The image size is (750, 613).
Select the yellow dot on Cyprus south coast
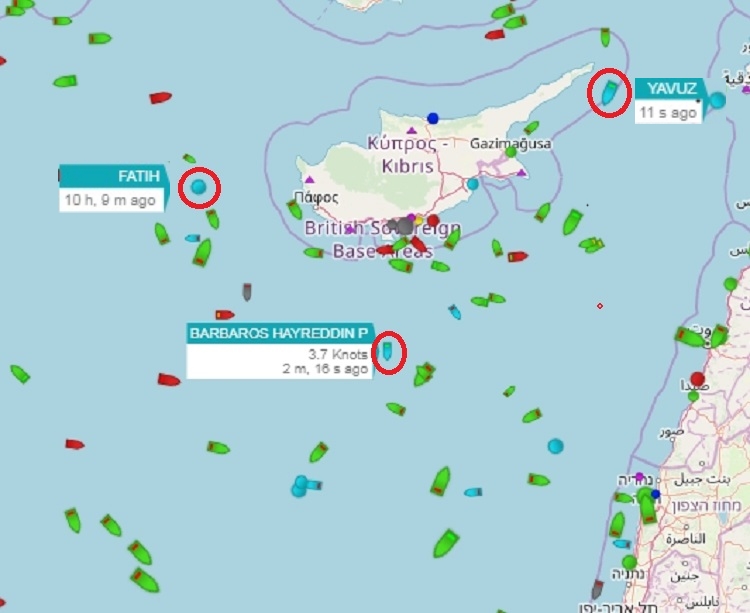click(419, 220)
